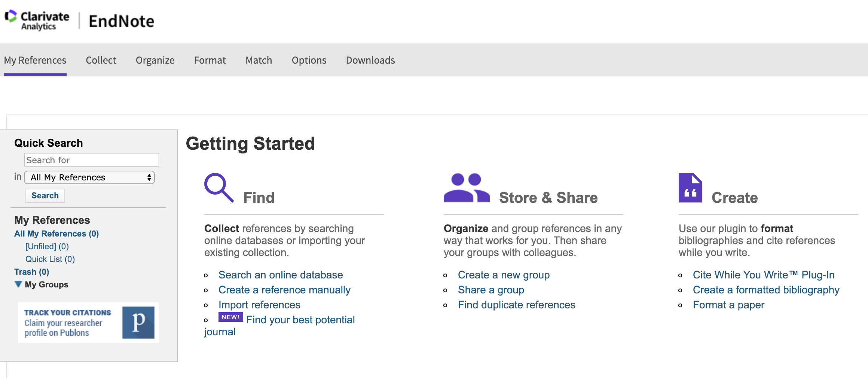The height and width of the screenshot is (378, 868).
Task: Click Track Your Citations Publons banner text
Action: pos(68,323)
